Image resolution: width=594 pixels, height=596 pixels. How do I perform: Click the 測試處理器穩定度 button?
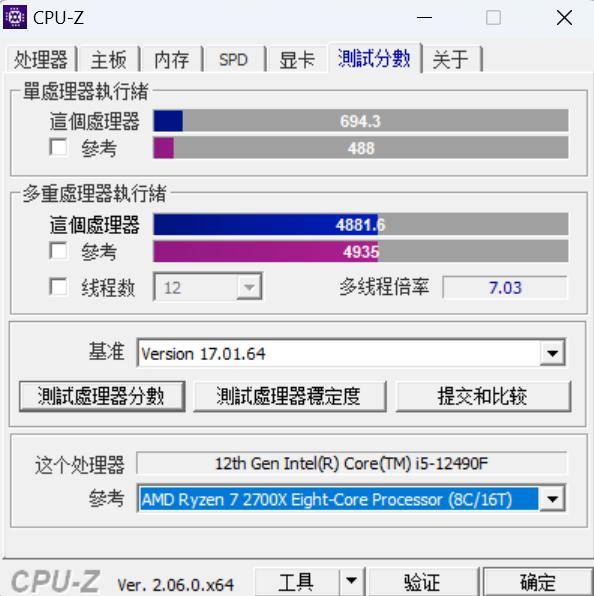(x=290, y=396)
